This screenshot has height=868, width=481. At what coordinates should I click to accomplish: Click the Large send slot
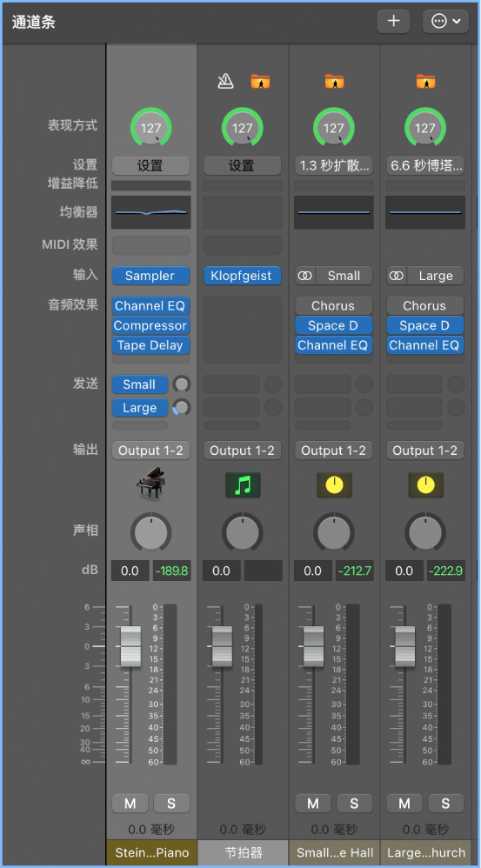click(140, 408)
